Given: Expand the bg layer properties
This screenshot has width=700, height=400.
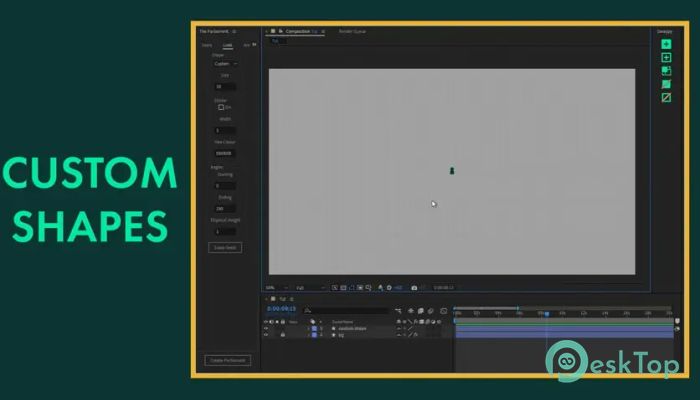Looking at the screenshot, I should (x=308, y=335).
